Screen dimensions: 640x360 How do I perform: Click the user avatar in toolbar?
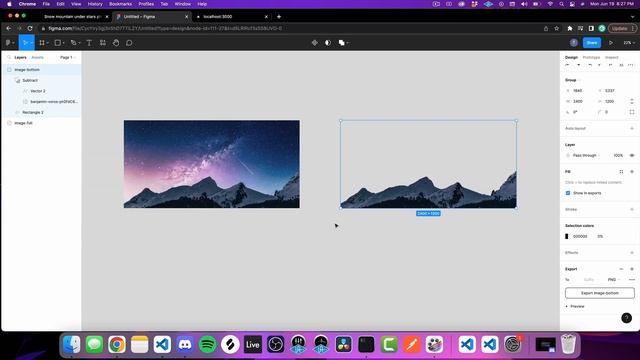coord(573,42)
